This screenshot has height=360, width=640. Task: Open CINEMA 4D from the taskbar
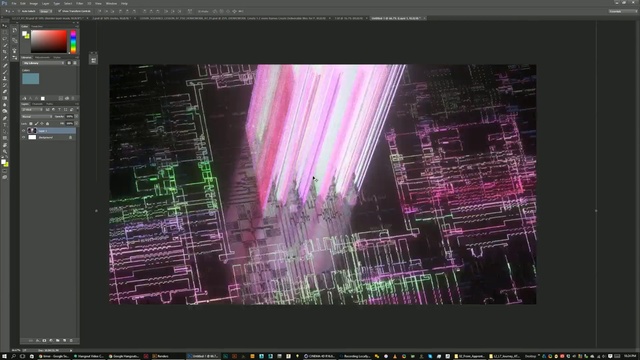click(x=319, y=356)
